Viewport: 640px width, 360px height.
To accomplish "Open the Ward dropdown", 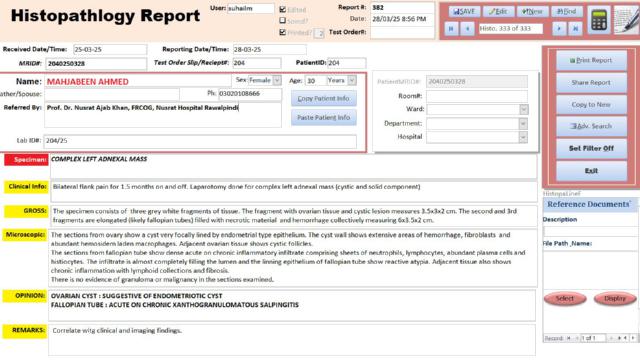I will [524, 109].
